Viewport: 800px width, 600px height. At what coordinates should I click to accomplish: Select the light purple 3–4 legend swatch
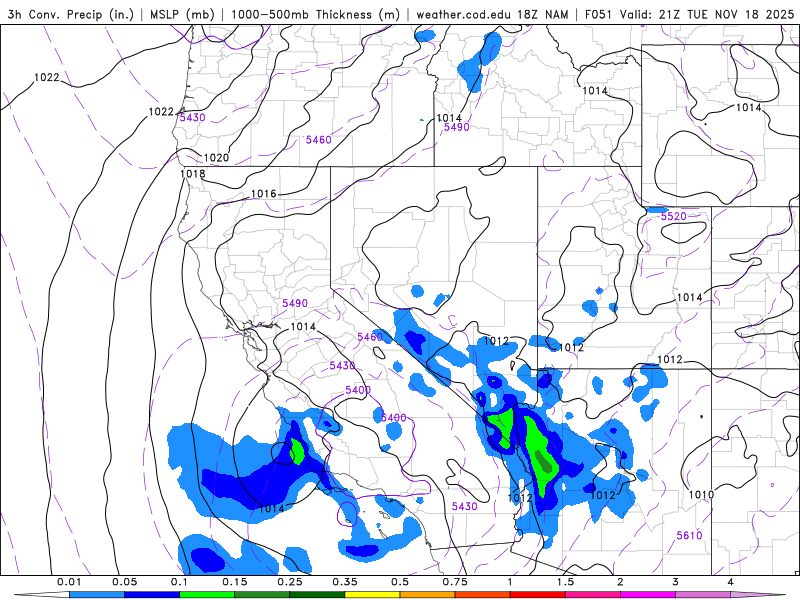pyautogui.click(x=703, y=595)
